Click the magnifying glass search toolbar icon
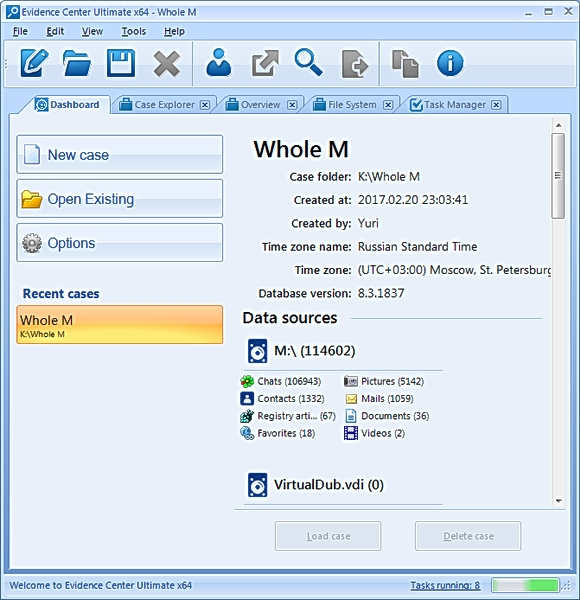The width and height of the screenshot is (580, 600). [309, 62]
